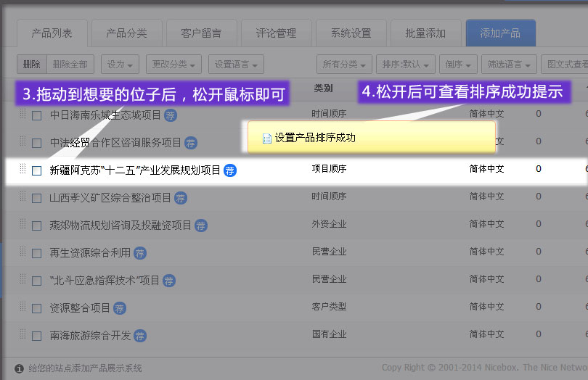Click the drag handle of 山西孝义矿区综合整治项目 row
The width and height of the screenshot is (588, 380).
(23, 197)
